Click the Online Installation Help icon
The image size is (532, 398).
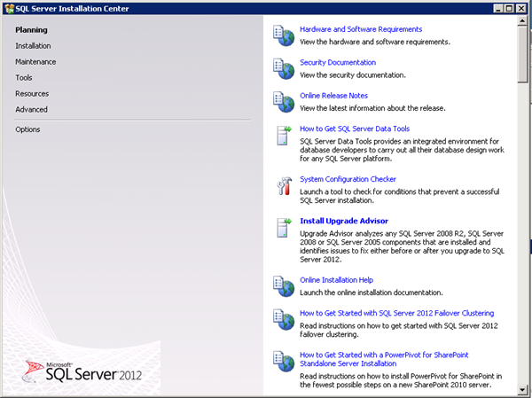coord(283,286)
